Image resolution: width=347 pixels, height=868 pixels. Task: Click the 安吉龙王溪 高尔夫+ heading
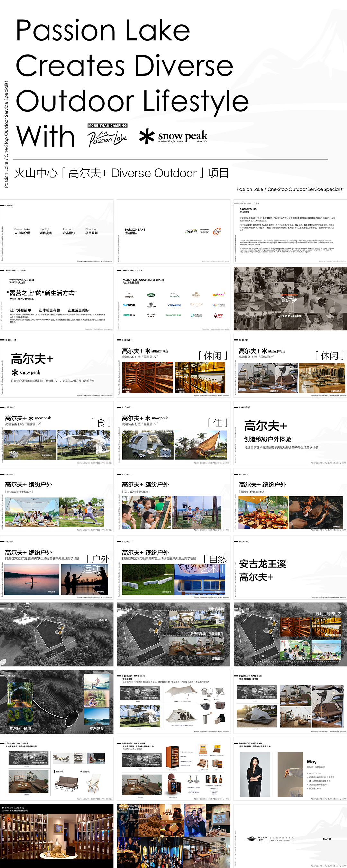(263, 570)
